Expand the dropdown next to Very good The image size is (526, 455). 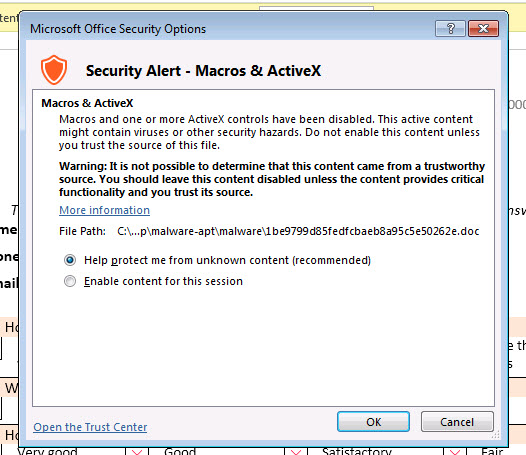137,451
